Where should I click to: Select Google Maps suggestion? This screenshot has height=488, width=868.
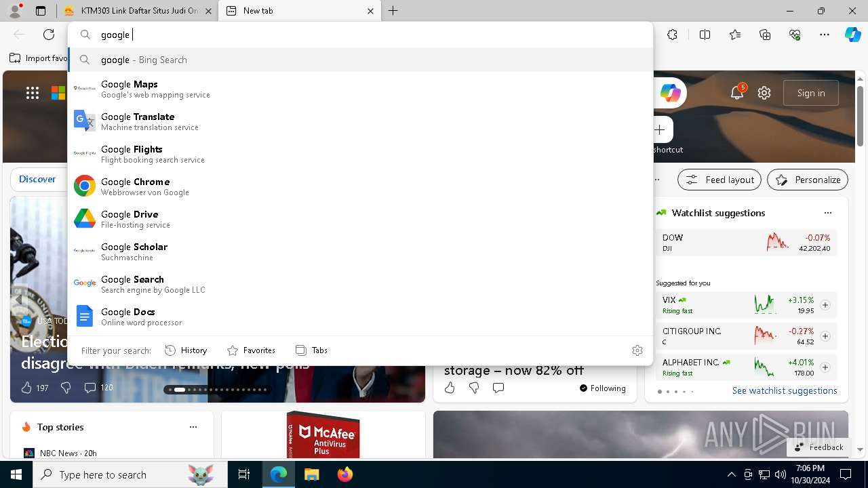[360, 89]
